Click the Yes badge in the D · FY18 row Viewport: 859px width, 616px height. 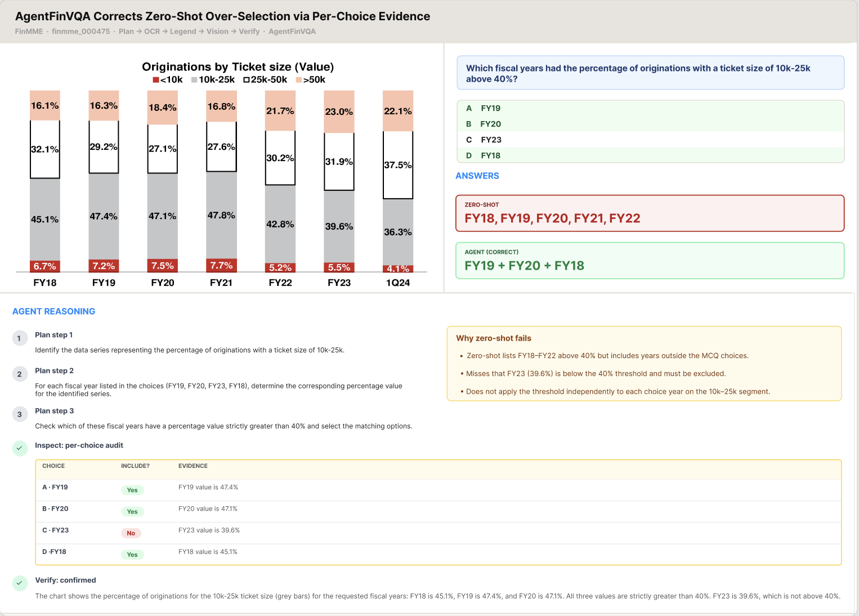pyautogui.click(x=132, y=555)
